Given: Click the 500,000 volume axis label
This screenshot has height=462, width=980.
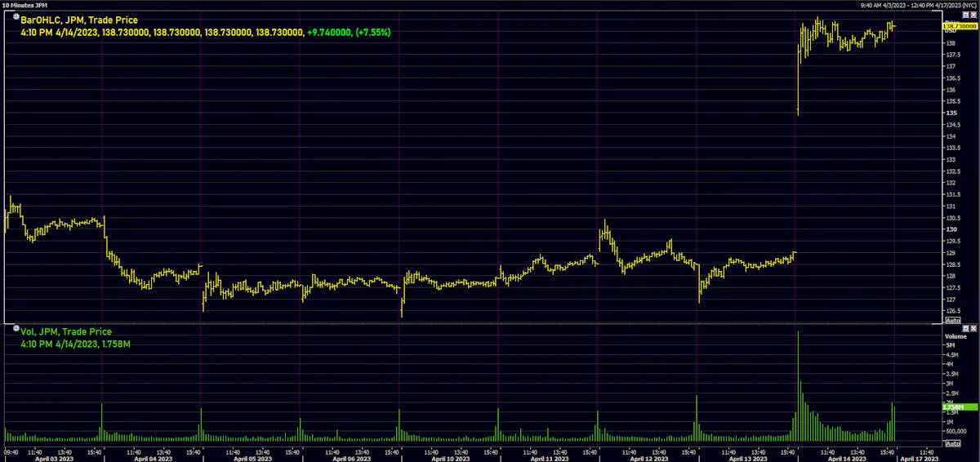Looking at the screenshot, I should pyautogui.click(x=955, y=431).
